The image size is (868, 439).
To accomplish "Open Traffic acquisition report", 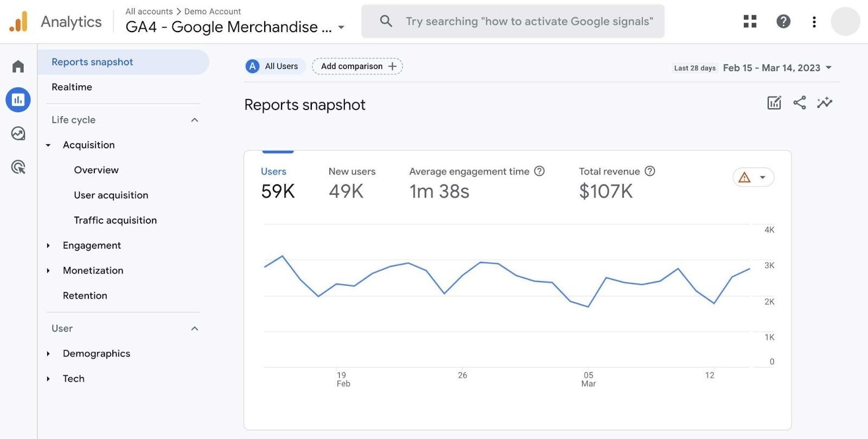I will [116, 220].
